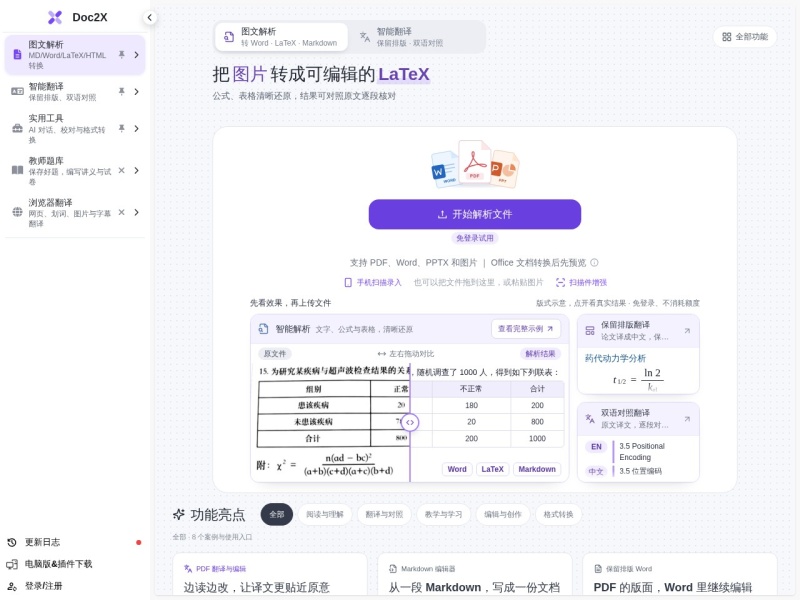
Task: Select the 编辑与创作 filter chip
Action: click(503, 514)
